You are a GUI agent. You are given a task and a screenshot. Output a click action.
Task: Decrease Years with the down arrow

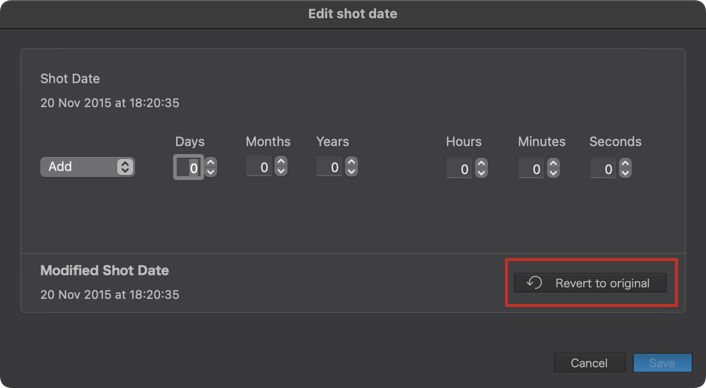click(x=352, y=171)
